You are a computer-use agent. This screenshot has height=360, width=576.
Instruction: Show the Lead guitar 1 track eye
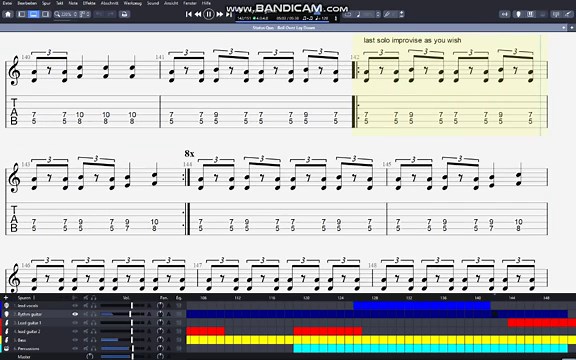tap(75, 323)
